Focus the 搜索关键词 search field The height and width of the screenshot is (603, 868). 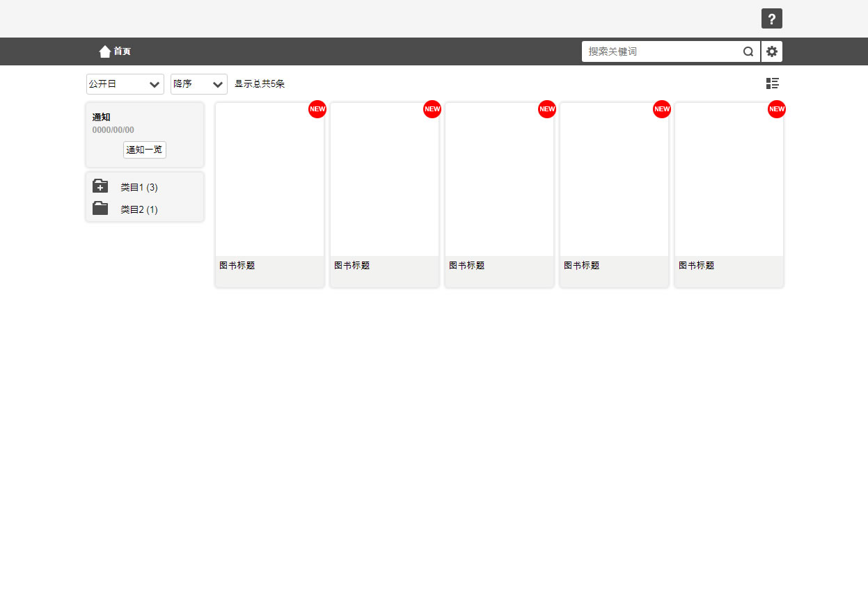[661, 51]
